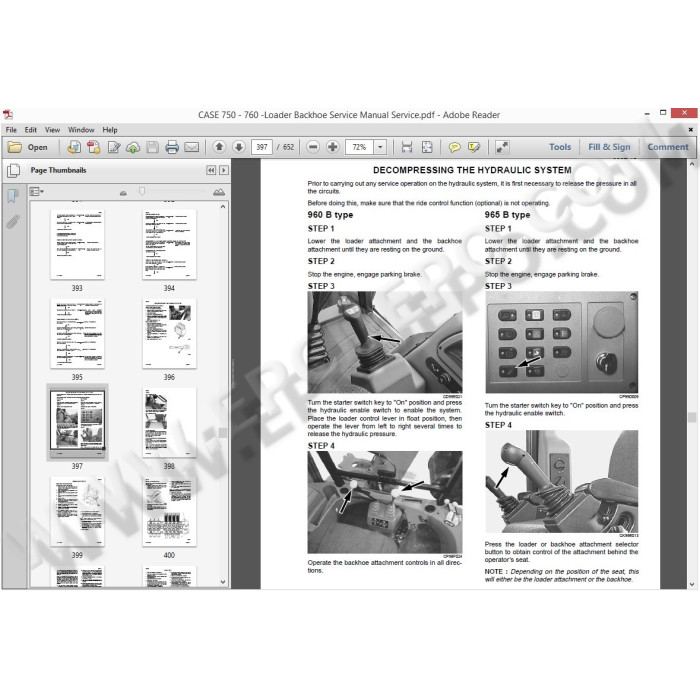Click the Fit One Full Page icon

(x=427, y=147)
